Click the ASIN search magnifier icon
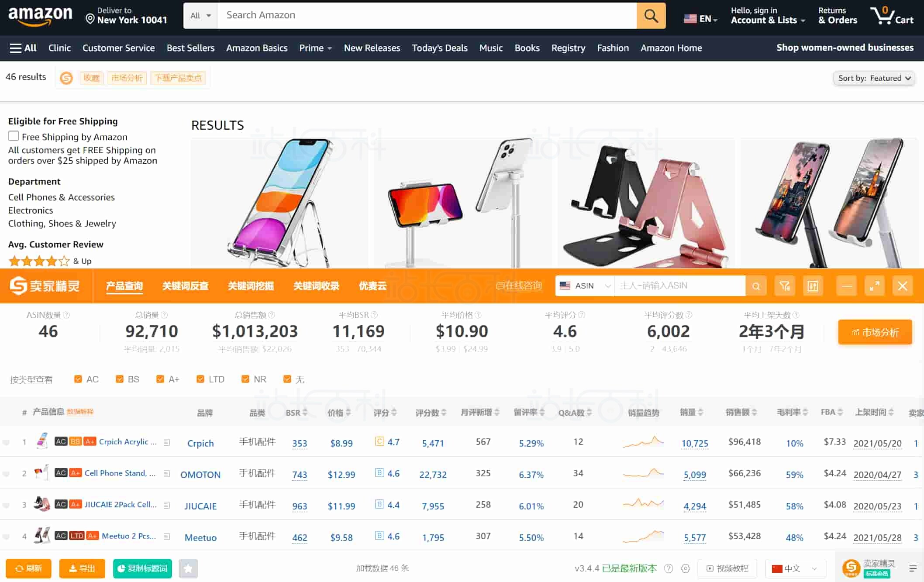This screenshot has width=924, height=582. click(756, 286)
